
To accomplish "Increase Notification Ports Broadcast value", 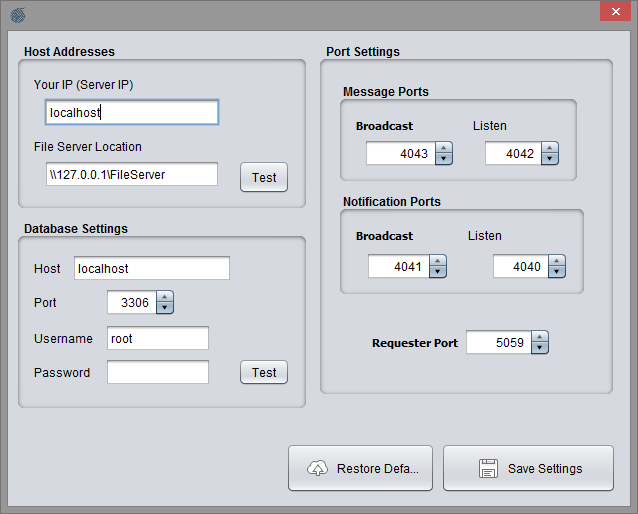I will tap(437, 261).
